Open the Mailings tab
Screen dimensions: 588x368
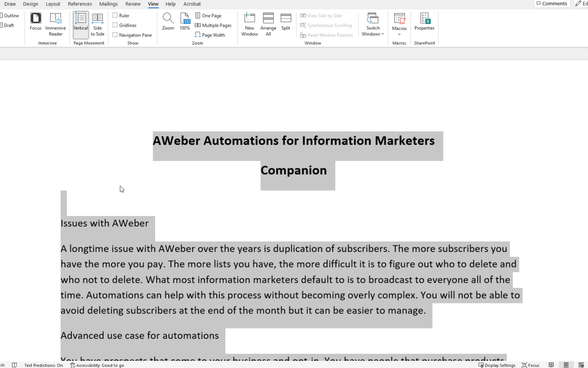point(108,4)
